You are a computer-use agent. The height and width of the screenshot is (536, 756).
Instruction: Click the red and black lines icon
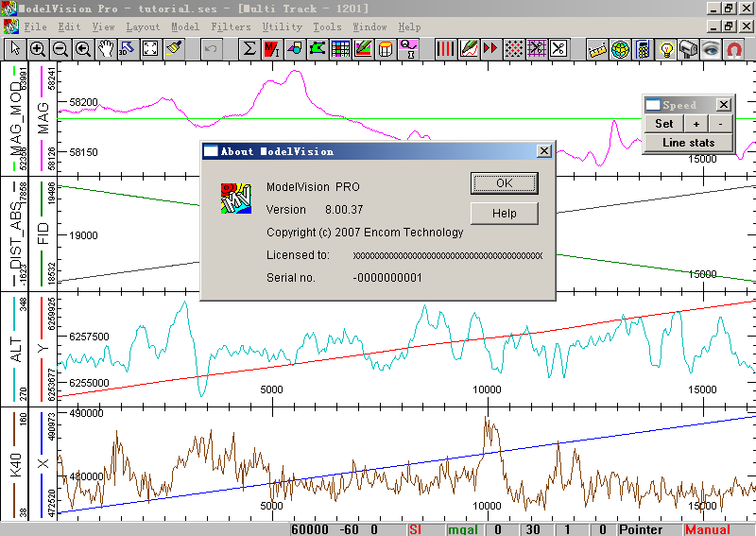click(445, 49)
